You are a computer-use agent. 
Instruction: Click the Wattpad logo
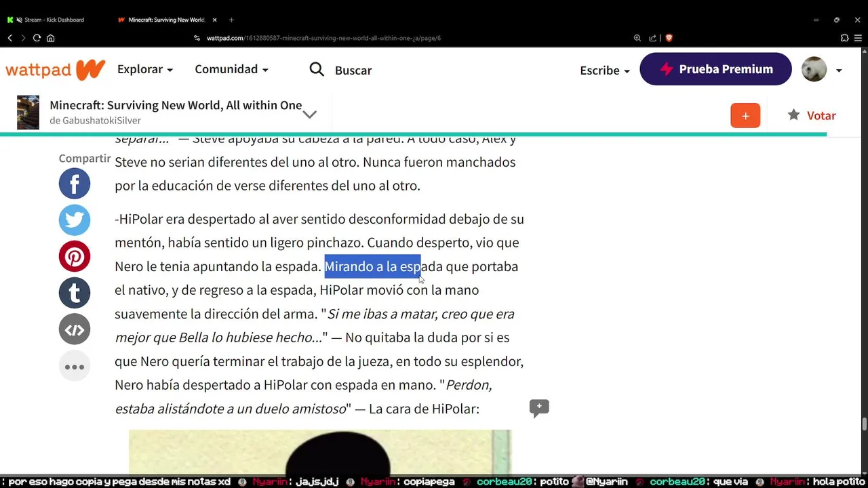click(56, 70)
